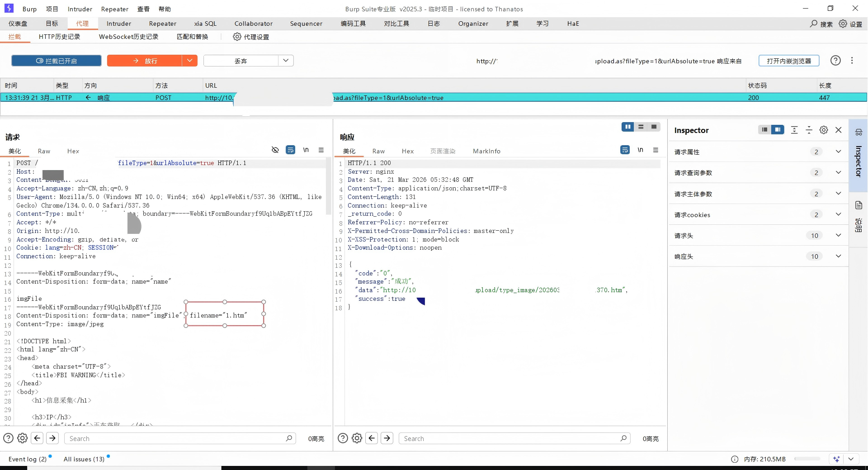Switch to the xia SQL tab

(x=205, y=24)
